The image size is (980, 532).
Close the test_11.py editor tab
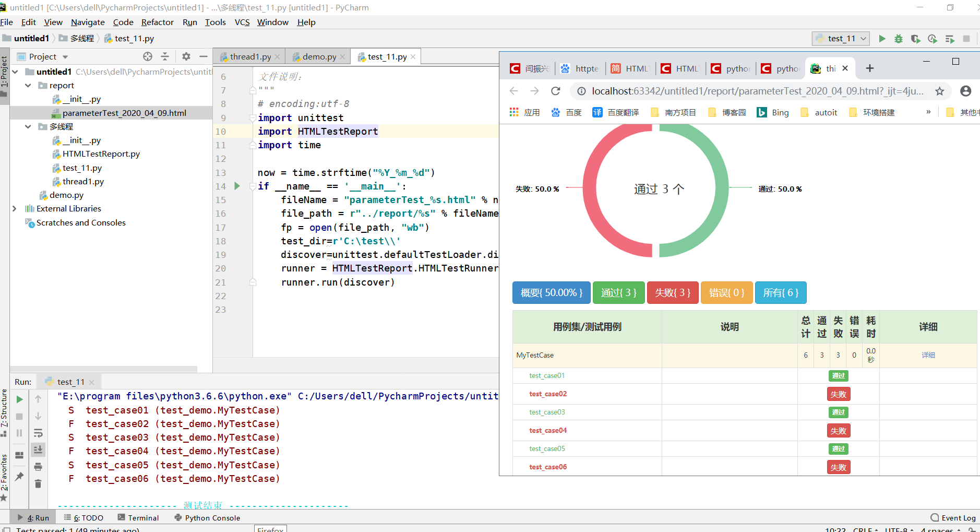pos(413,57)
